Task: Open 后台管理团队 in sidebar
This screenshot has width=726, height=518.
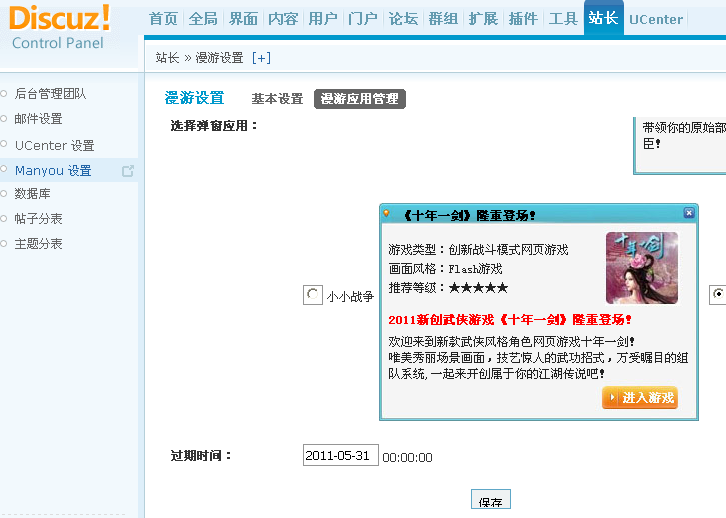Action: [50, 94]
